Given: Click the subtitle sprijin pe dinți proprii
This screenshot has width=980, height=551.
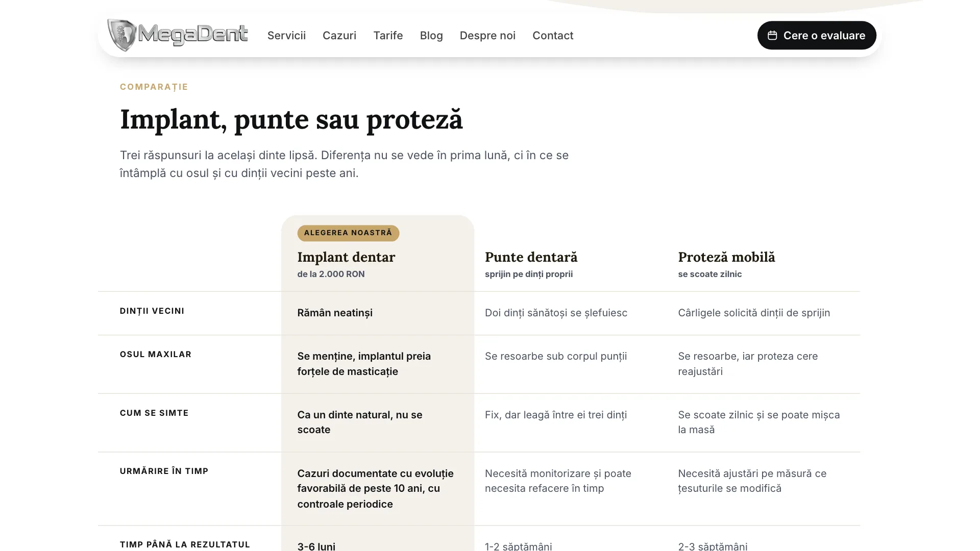Looking at the screenshot, I should pos(529,274).
